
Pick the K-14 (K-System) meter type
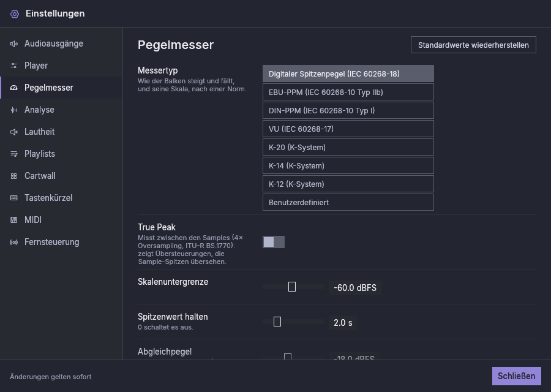[348, 165]
